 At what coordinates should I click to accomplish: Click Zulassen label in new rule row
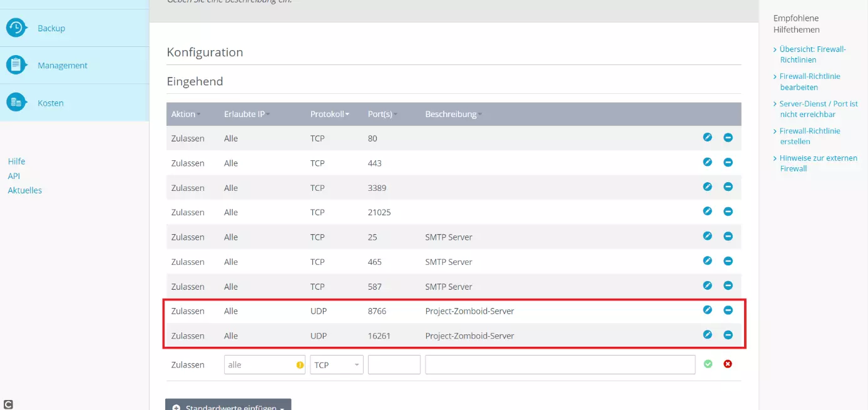[x=188, y=365]
